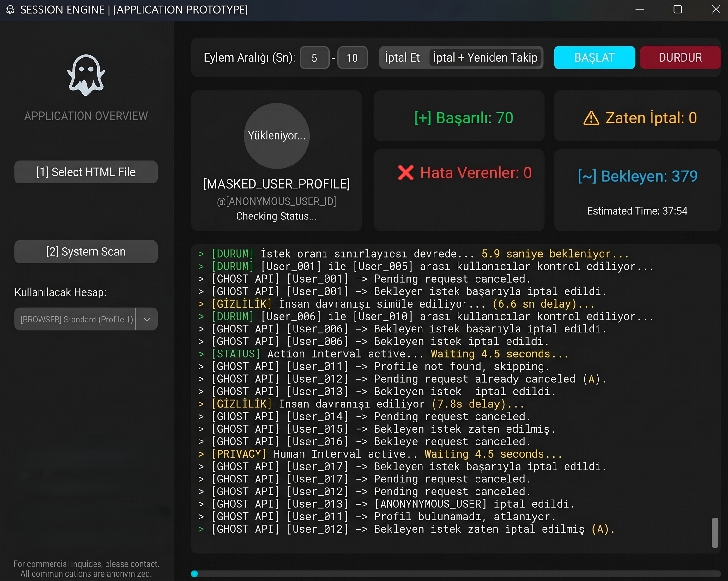The width and height of the screenshot is (728, 581).
Task: Click log line 'User_011 Profile not found, skipping'
Action: pyautogui.click(x=374, y=366)
